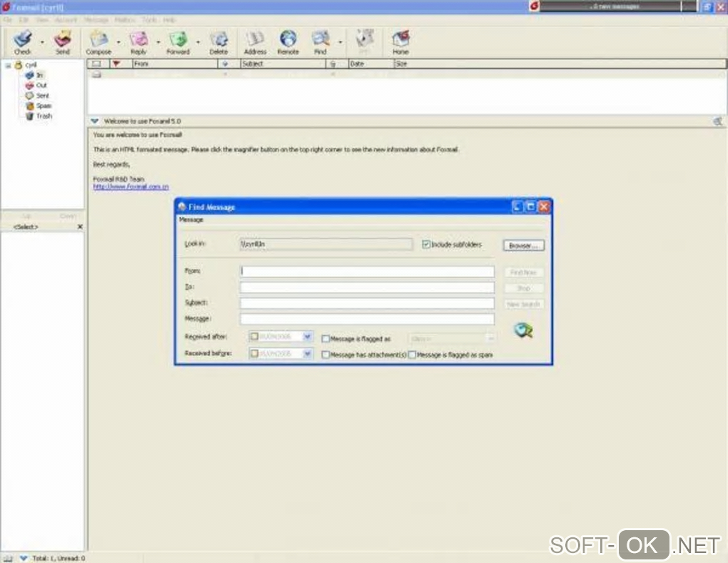Click the Browser... button

[523, 245]
